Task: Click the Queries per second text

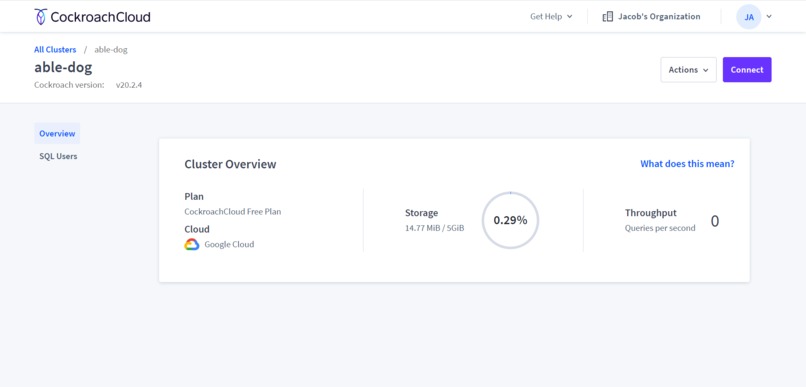Action: (x=660, y=228)
